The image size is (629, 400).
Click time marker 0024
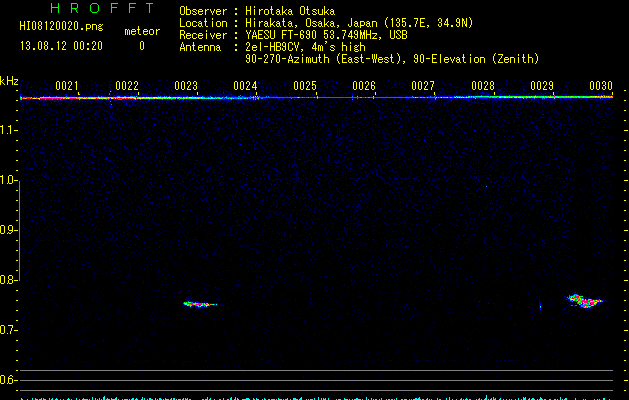pos(246,86)
